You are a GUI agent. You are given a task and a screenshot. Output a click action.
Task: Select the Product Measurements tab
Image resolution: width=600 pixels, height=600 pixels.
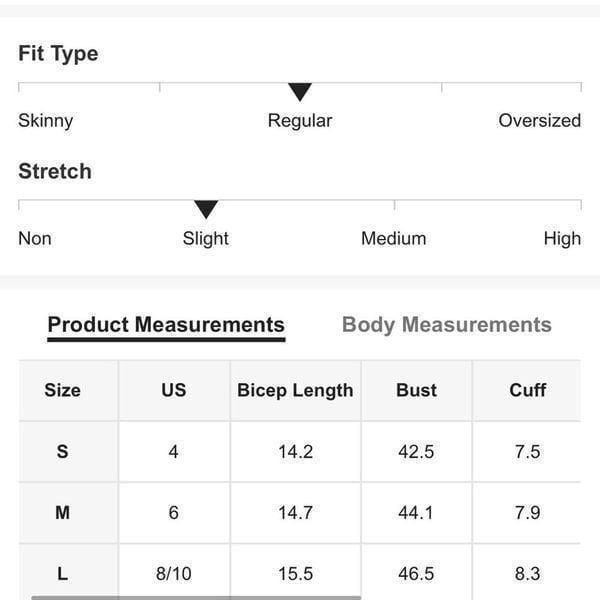point(166,325)
